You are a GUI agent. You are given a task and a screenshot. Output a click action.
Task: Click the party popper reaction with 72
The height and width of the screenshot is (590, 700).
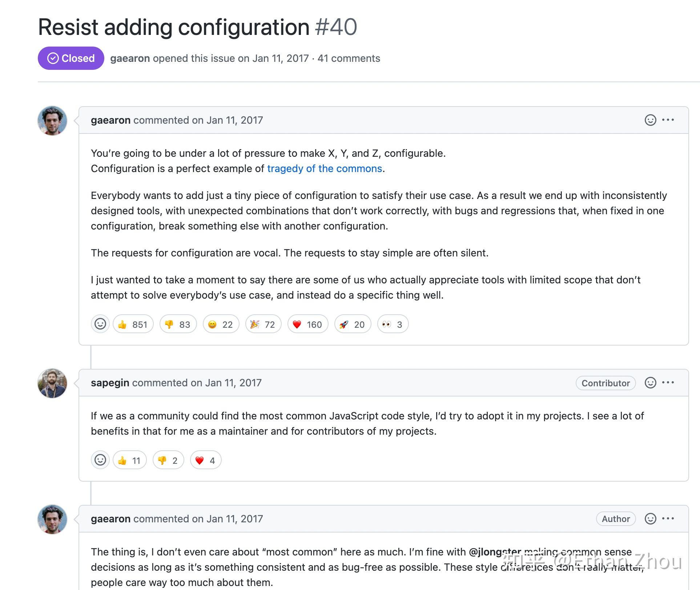[263, 324]
